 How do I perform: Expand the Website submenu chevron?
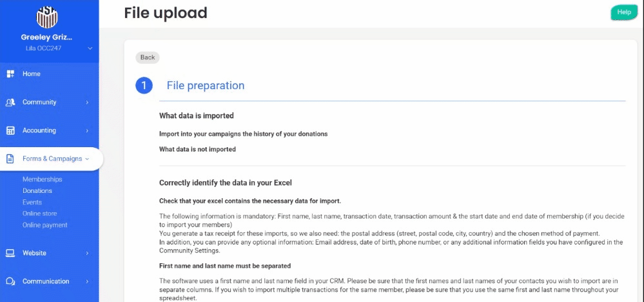(87, 254)
